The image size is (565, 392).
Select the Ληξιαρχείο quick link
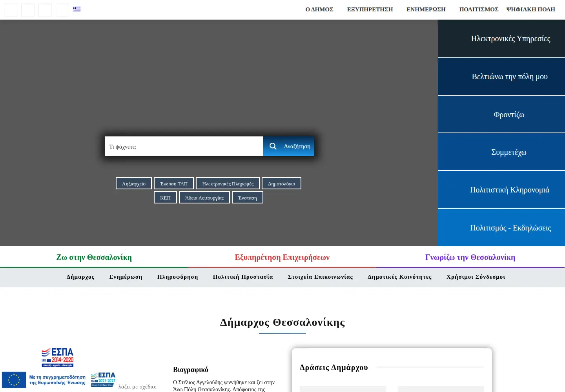(134, 183)
